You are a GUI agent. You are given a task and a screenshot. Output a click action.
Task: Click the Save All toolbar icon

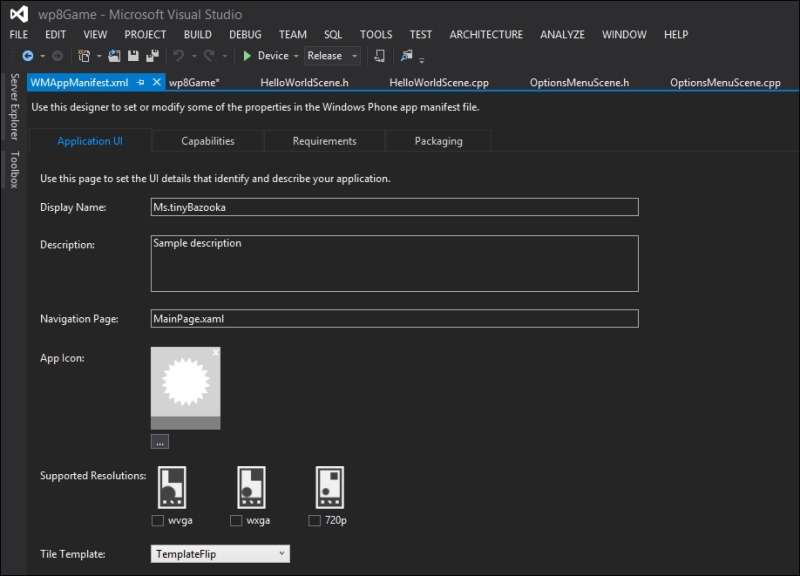coord(153,56)
